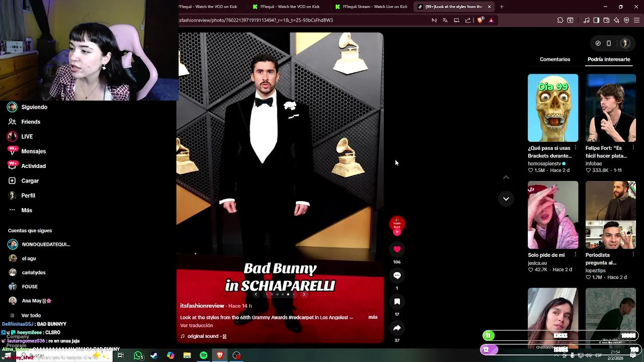Switch to Podría interesarte tab

(609, 59)
